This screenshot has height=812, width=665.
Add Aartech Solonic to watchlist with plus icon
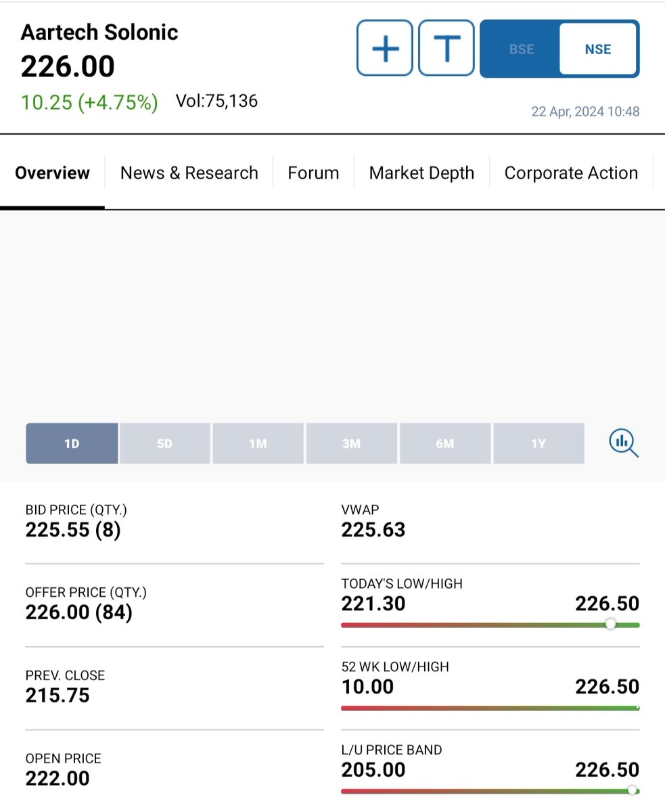[385, 48]
